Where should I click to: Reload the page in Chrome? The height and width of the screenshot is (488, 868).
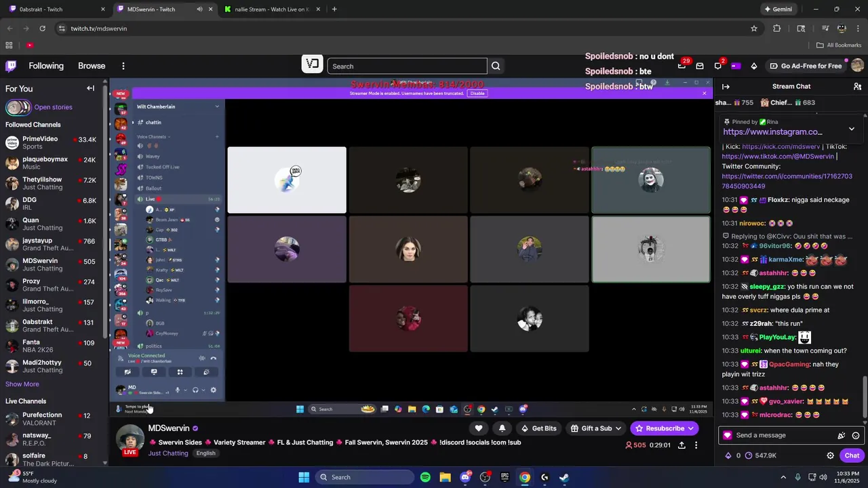click(x=42, y=28)
